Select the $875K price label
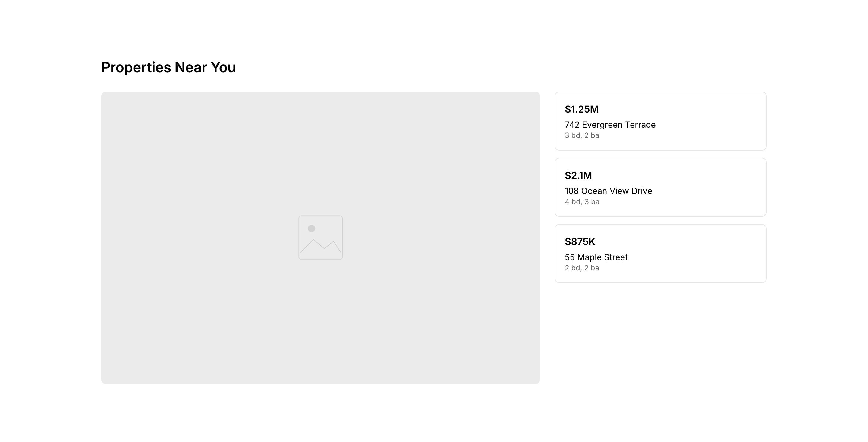Screen dimensions: 868x442 click(x=580, y=242)
